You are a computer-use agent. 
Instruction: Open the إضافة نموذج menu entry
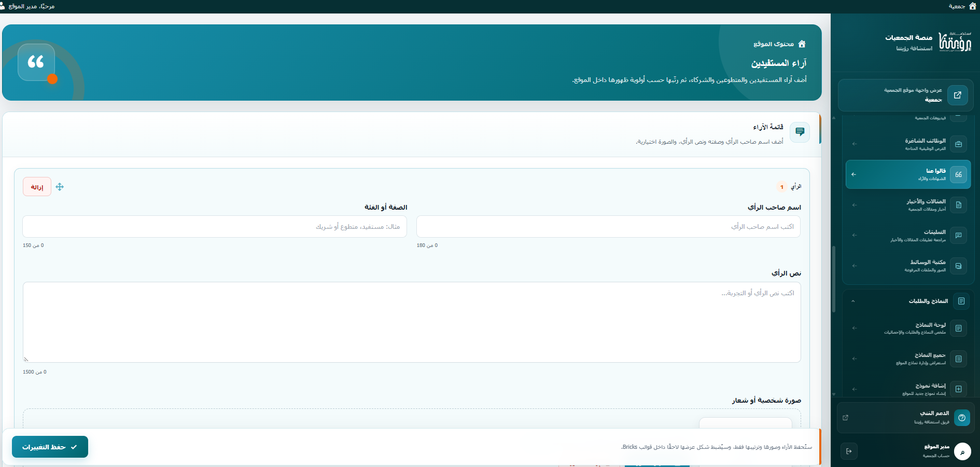coord(908,389)
